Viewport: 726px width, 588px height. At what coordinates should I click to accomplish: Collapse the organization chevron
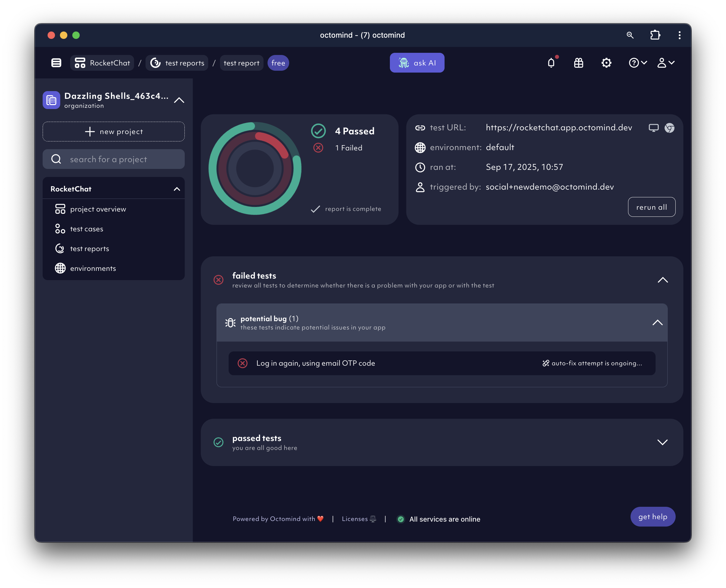click(x=179, y=100)
